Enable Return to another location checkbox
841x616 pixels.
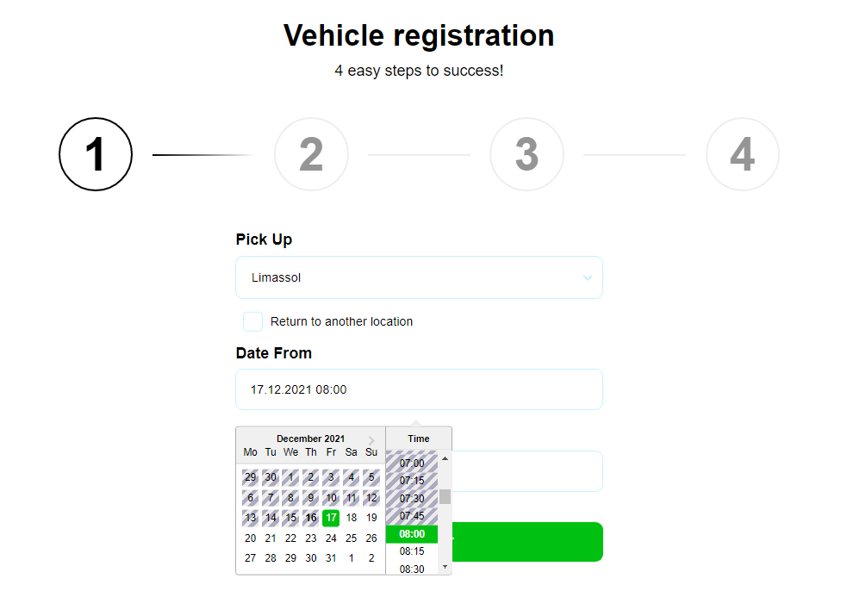252,321
